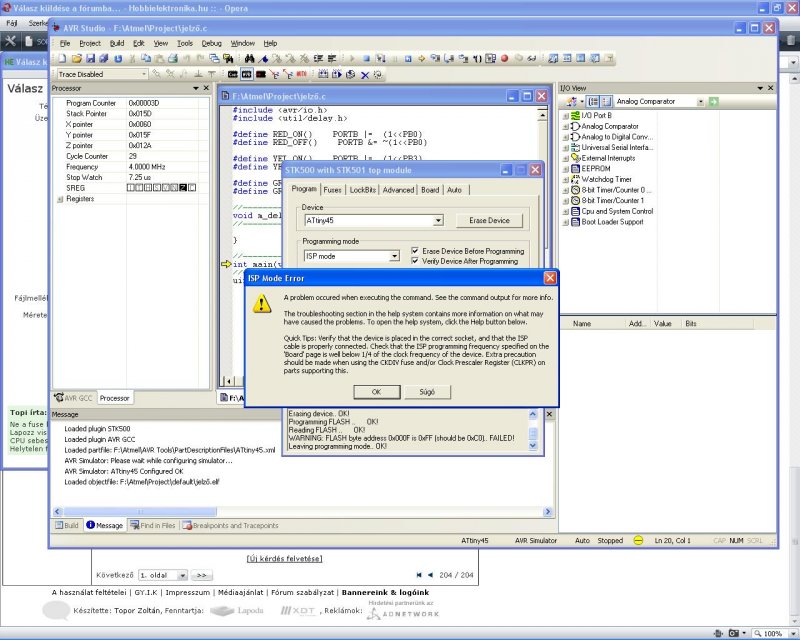Click the Frequency value 4.0000 MHz

[x=147, y=167]
